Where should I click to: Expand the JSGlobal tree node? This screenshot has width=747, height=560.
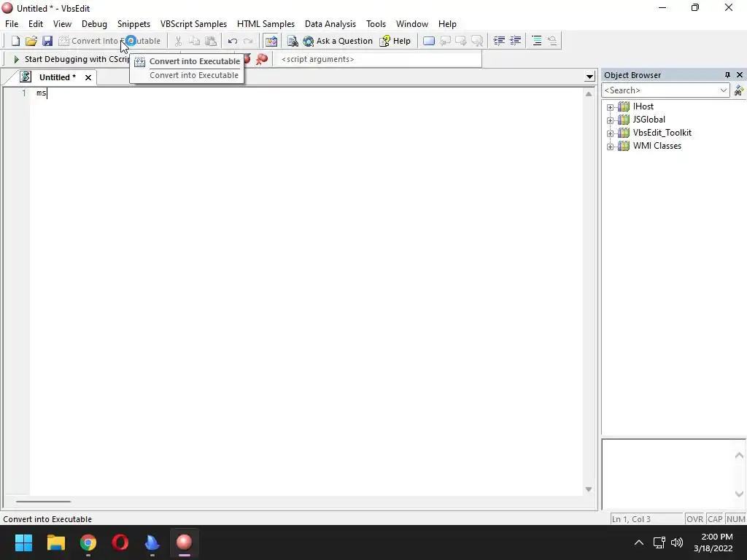point(611,120)
